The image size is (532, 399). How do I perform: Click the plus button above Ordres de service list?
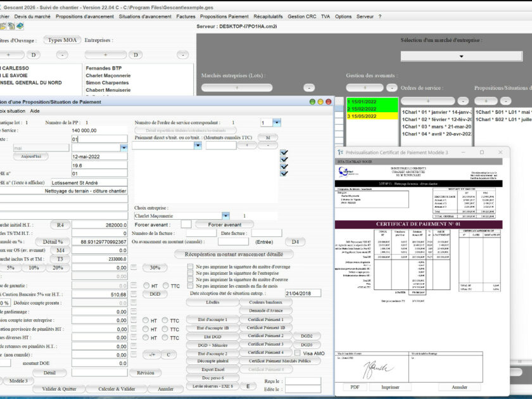pos(428,101)
